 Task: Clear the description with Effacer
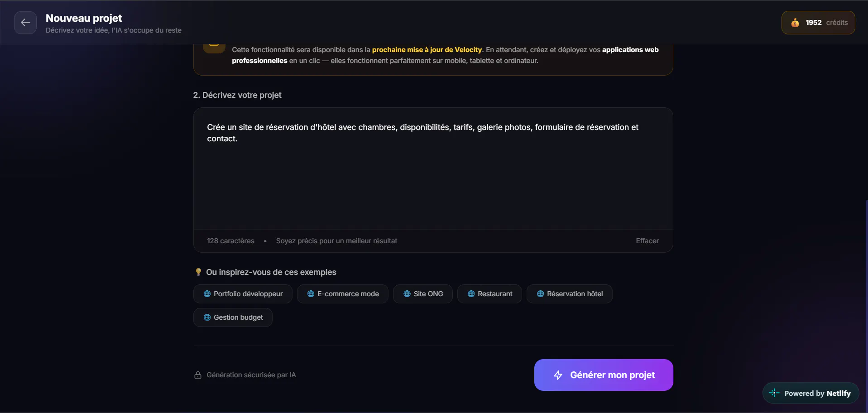click(x=647, y=241)
